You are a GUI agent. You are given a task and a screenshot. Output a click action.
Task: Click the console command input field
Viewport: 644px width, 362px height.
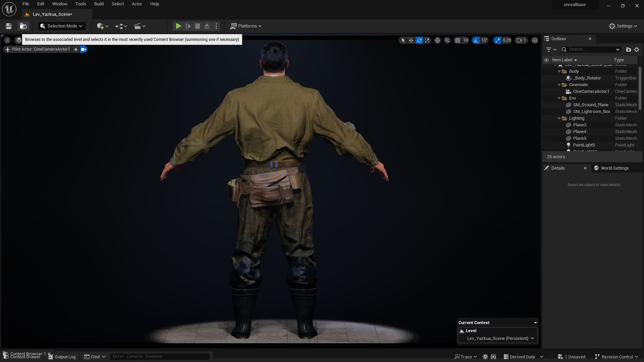(160, 356)
